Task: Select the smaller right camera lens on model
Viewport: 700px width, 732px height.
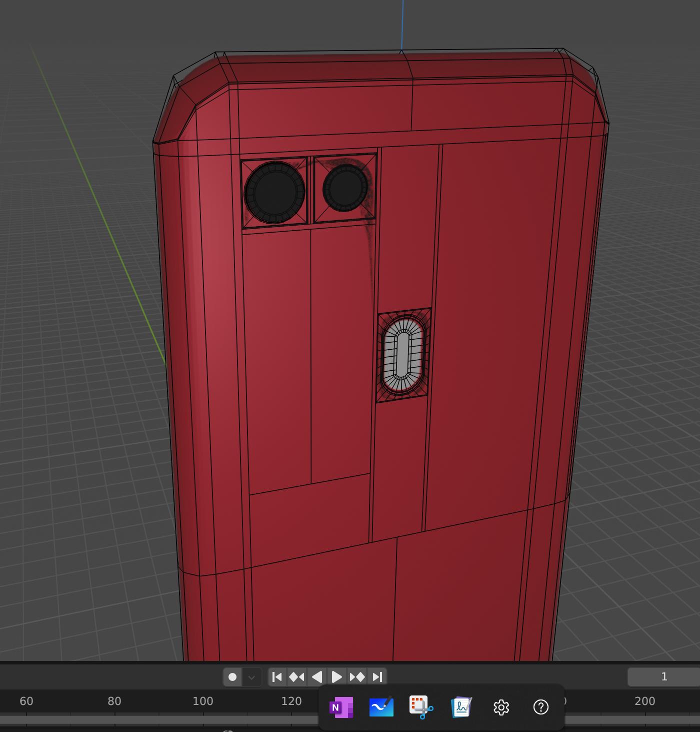Action: (x=345, y=188)
